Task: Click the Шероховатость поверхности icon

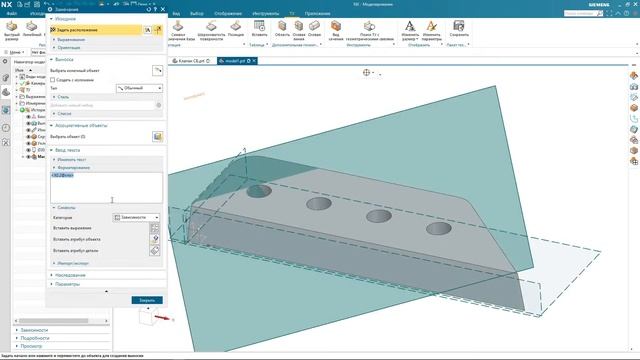Action: click(x=211, y=27)
